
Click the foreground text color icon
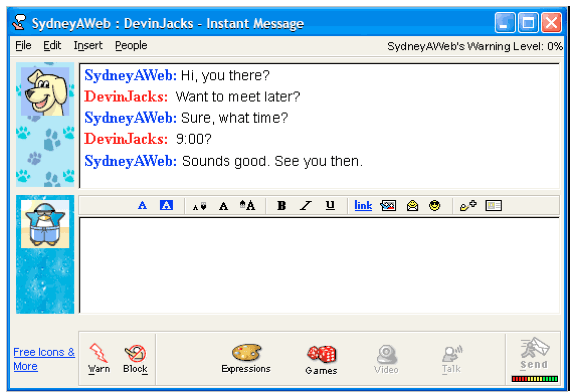coord(142,205)
